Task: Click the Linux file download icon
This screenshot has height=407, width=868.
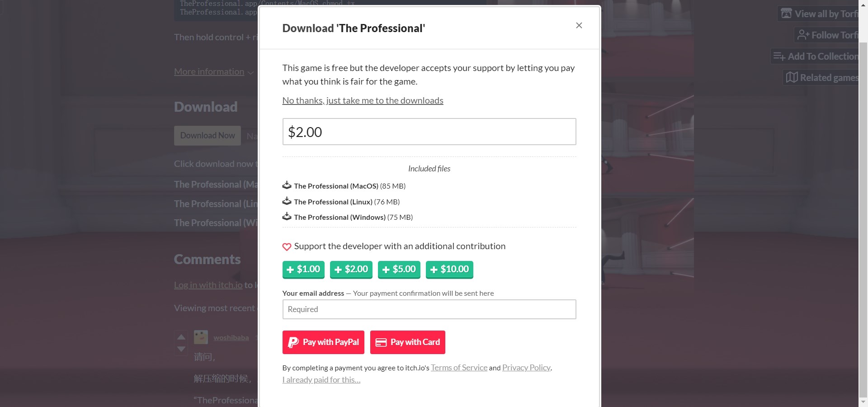Action: [x=287, y=201]
